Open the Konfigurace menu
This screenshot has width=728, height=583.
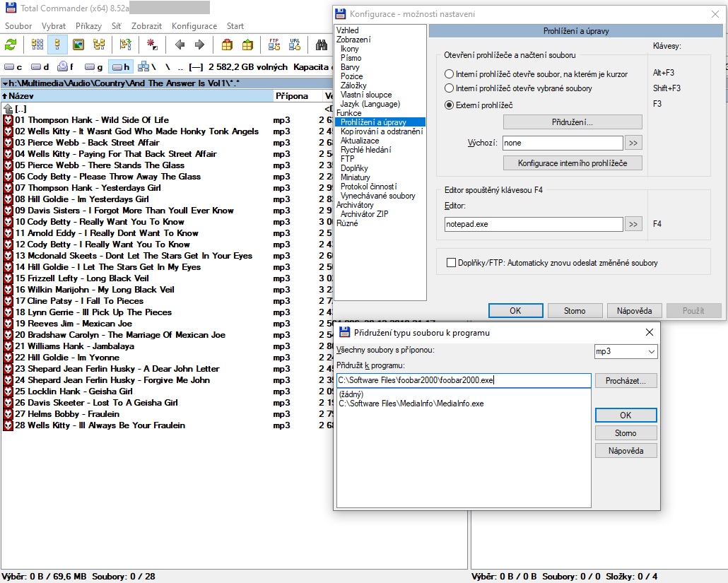(194, 26)
